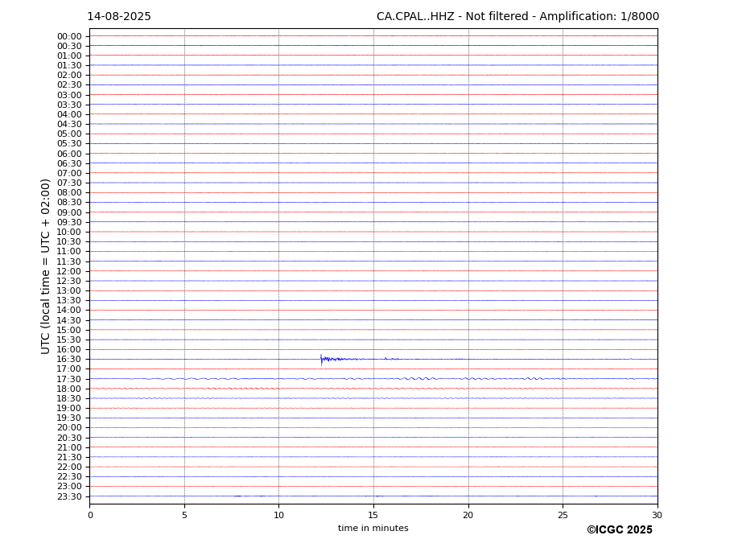
Task: Click the x-axis tick label 20
Action: click(468, 516)
